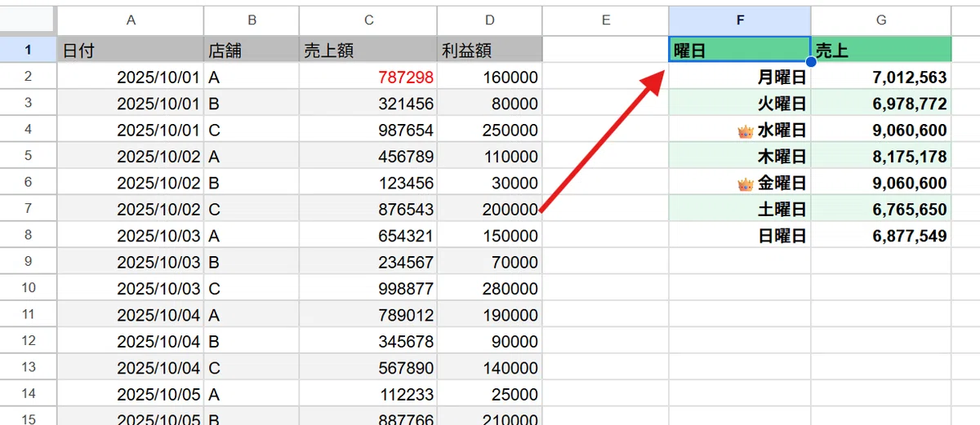Click the green 売上 header cell
Image resolution: width=980 pixels, height=425 pixels.
881,50
